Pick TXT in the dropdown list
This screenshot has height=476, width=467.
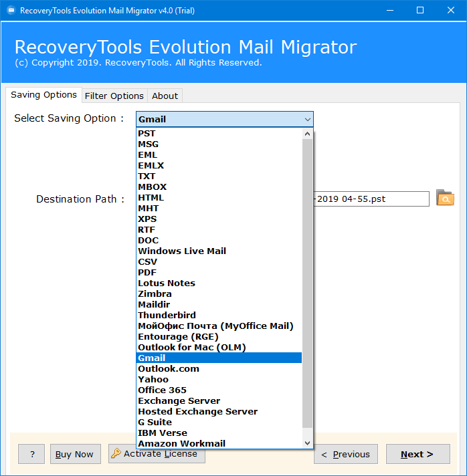pos(219,176)
